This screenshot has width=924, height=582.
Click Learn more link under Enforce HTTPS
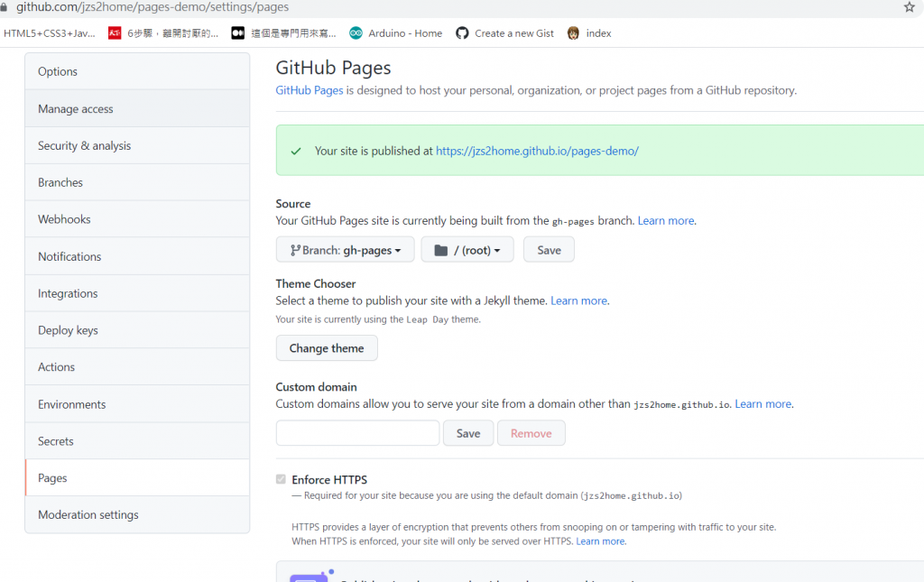coord(600,541)
